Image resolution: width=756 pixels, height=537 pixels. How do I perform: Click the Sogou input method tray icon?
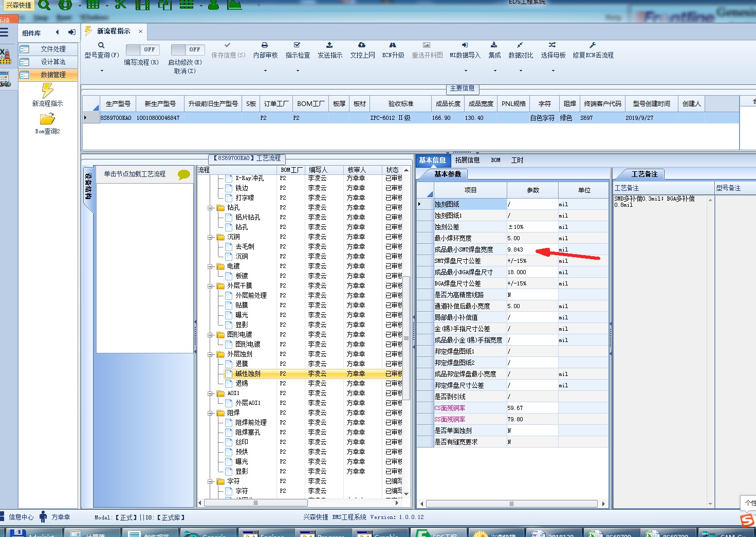click(x=747, y=520)
